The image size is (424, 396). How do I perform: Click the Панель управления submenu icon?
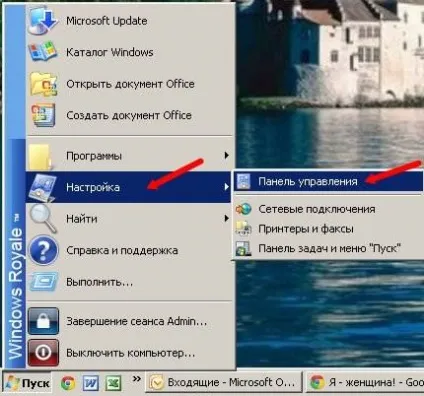tap(243, 181)
